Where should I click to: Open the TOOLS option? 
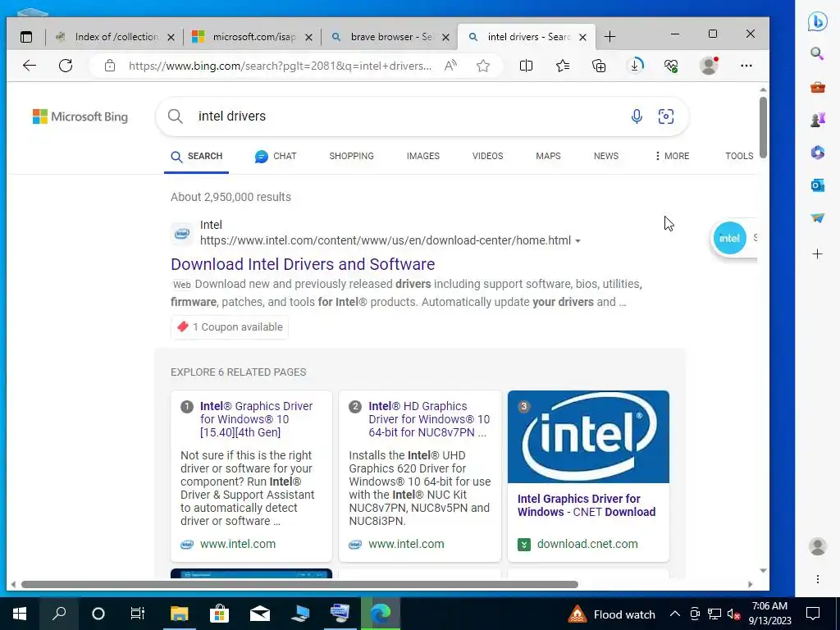[x=739, y=156]
